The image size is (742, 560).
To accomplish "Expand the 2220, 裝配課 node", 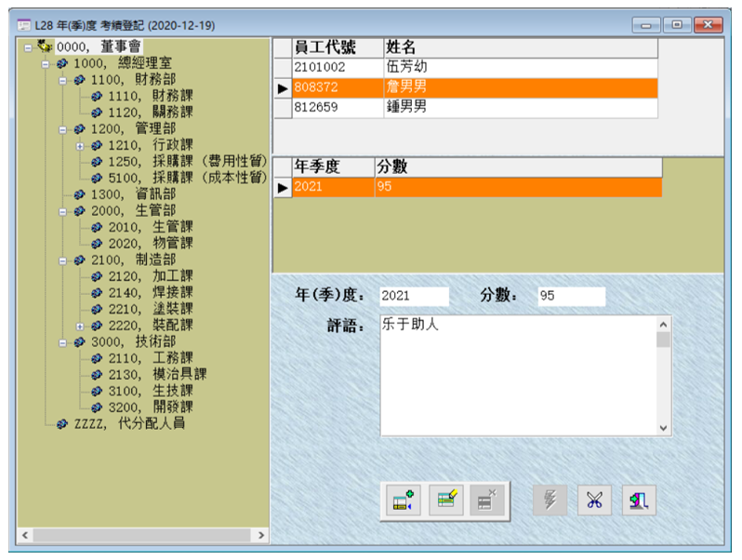I will click(80, 327).
